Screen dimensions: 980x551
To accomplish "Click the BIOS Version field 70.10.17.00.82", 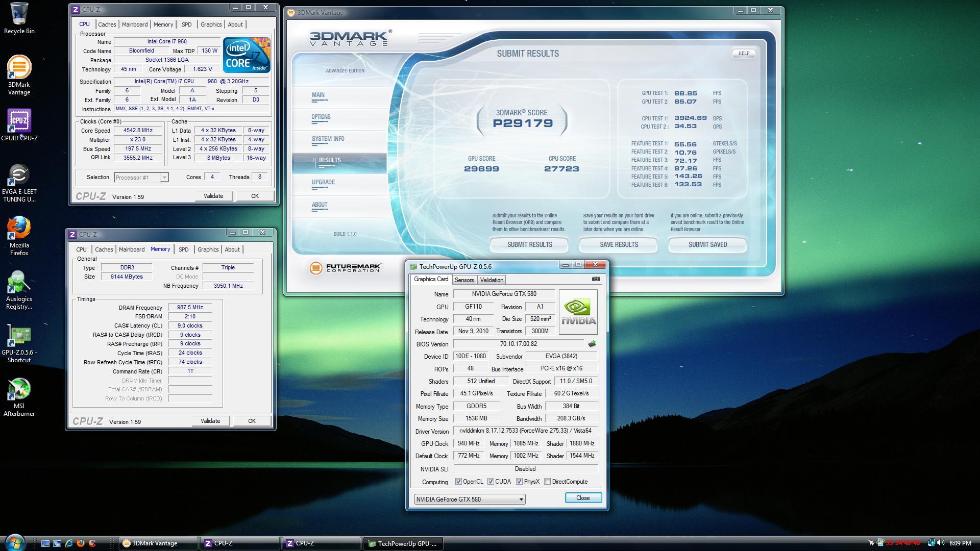I will pos(518,344).
